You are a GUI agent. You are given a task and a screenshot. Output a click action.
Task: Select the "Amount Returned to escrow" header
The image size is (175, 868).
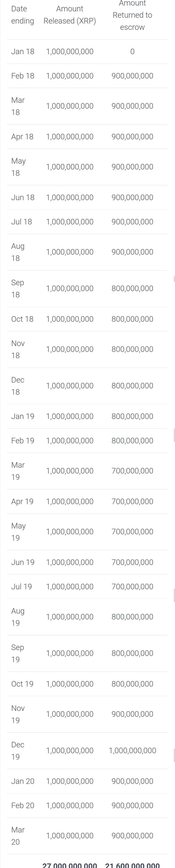(x=132, y=15)
